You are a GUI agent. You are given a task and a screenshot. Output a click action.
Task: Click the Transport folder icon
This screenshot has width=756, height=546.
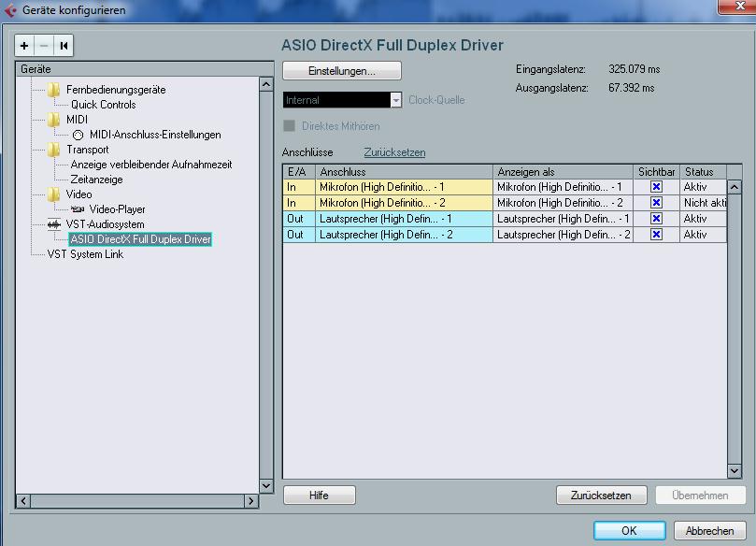(53, 149)
